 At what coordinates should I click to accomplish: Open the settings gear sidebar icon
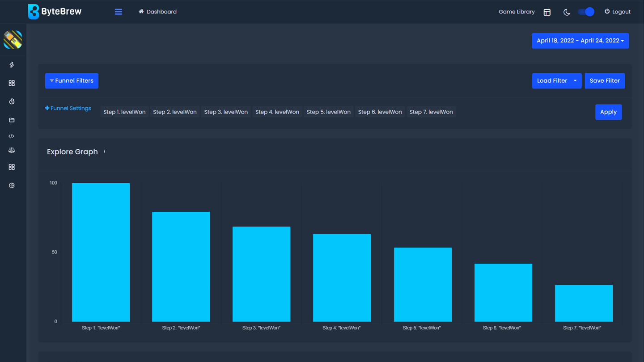pyautogui.click(x=12, y=185)
